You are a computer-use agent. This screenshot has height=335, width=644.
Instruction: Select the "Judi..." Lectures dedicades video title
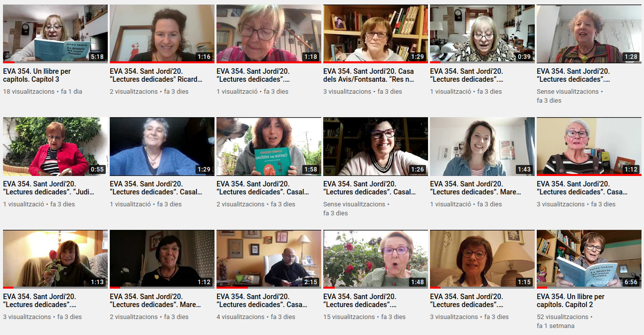[48, 188]
